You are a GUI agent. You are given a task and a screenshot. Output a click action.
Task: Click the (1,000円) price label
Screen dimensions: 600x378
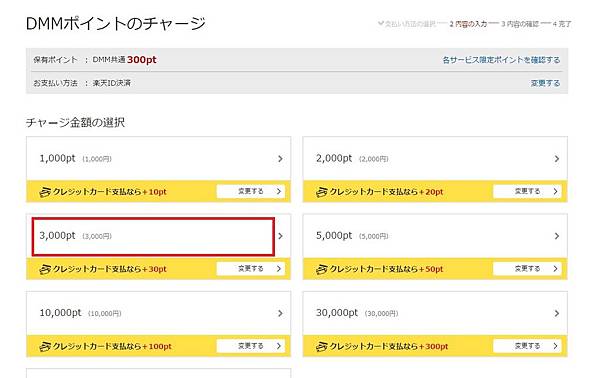97,159
